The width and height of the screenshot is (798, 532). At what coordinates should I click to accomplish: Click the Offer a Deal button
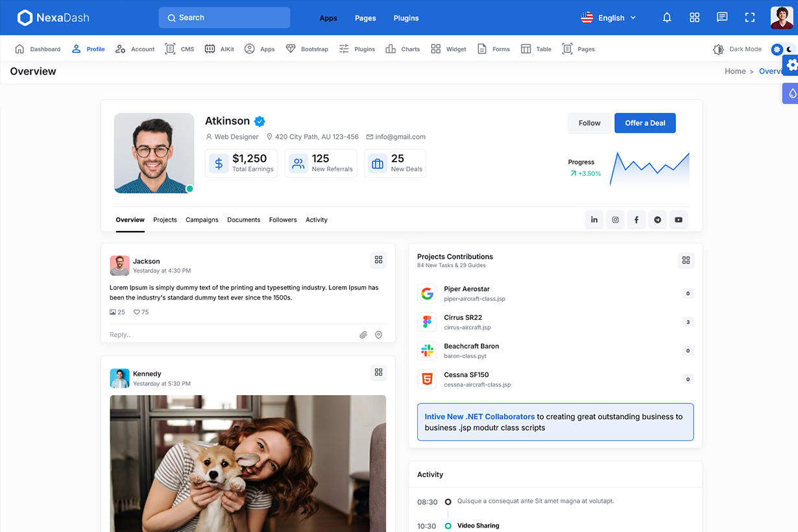coord(645,123)
